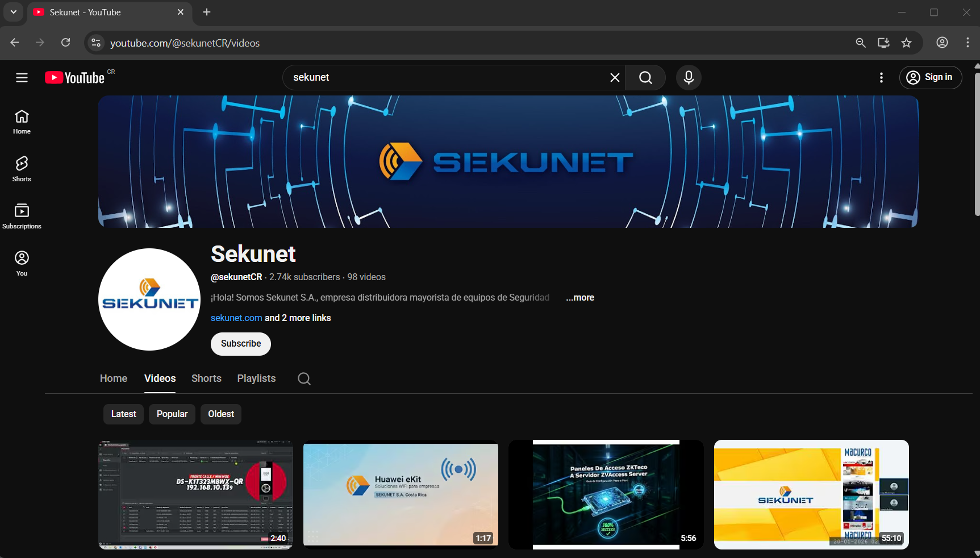
Task: Expand the channel description with ...more
Action: [580, 298]
